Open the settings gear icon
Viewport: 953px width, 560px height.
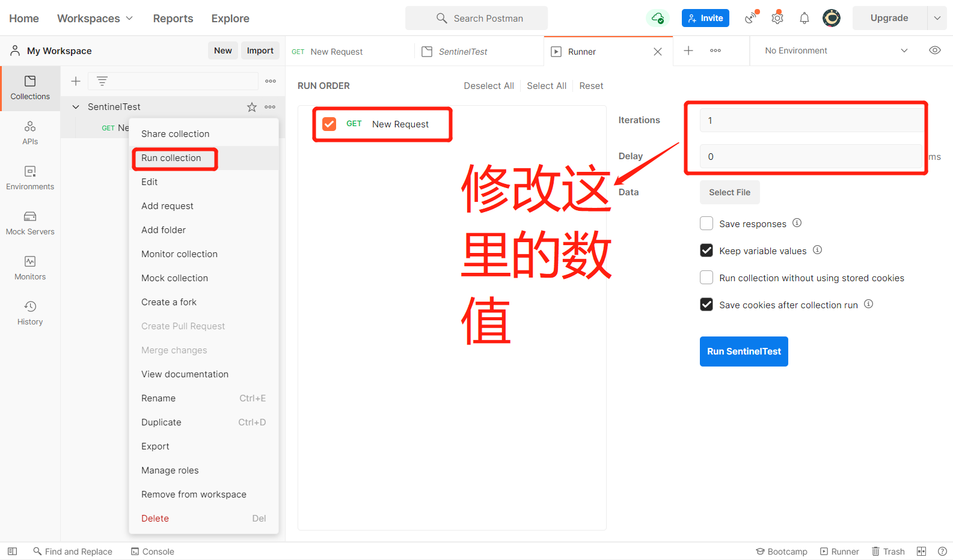pyautogui.click(x=777, y=17)
